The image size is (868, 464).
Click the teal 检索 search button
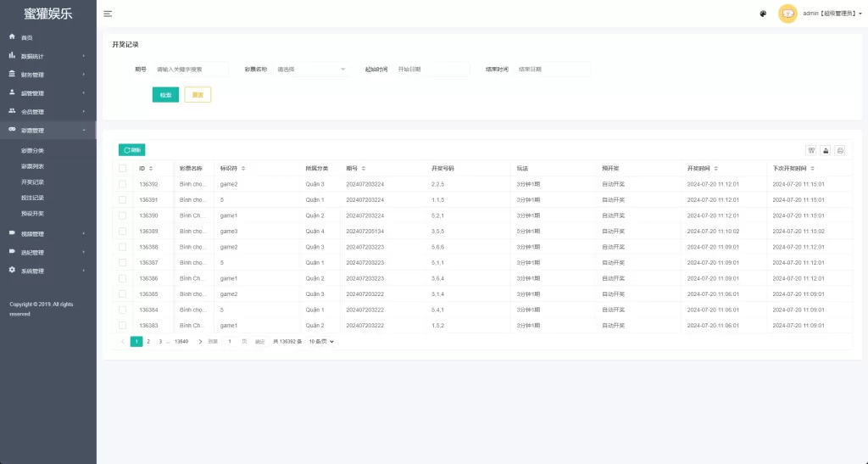[x=165, y=95]
